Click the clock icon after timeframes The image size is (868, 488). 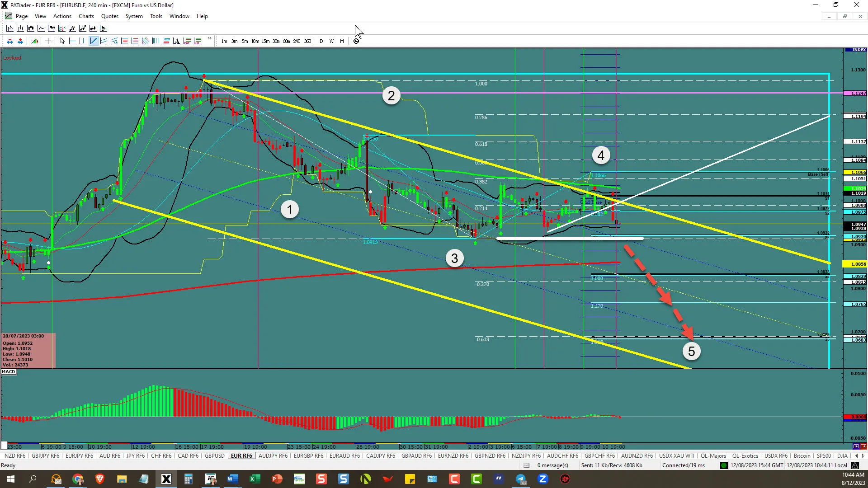[x=356, y=41]
